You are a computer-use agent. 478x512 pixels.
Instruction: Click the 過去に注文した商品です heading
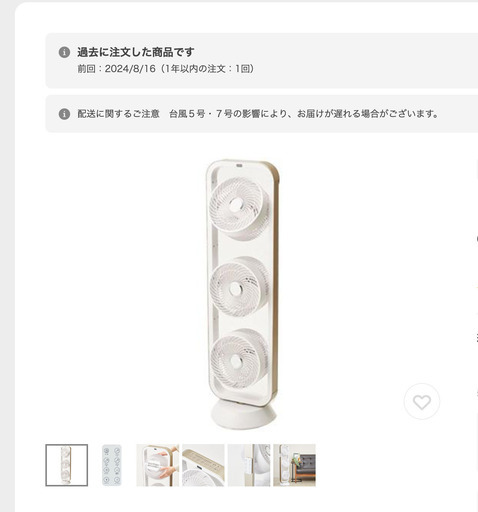(136, 52)
